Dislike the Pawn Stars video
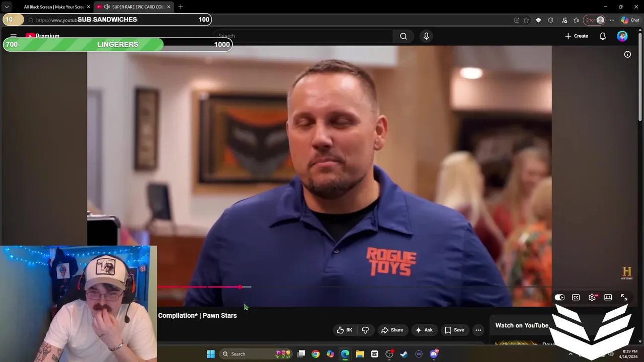Viewport: 644px width, 362px height. pos(365,330)
